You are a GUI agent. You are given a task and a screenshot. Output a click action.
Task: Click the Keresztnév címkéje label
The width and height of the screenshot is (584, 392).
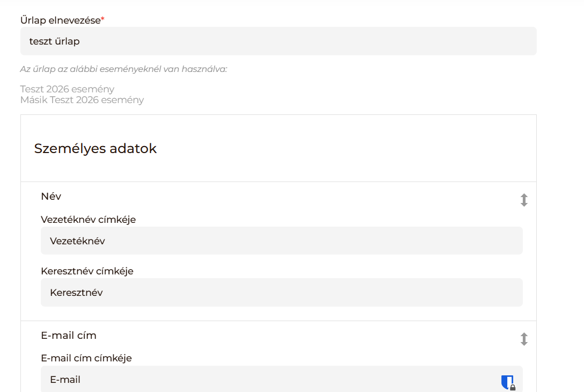pyautogui.click(x=87, y=271)
